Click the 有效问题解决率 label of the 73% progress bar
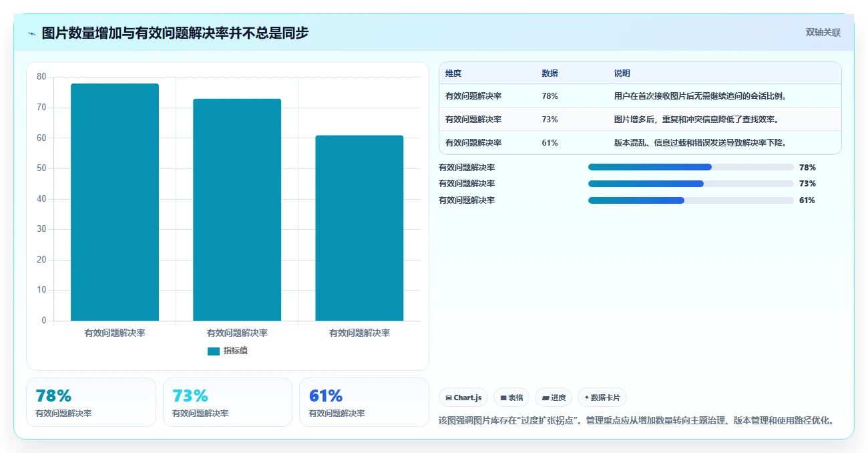Viewport: 868px width, 453px height. (x=467, y=184)
